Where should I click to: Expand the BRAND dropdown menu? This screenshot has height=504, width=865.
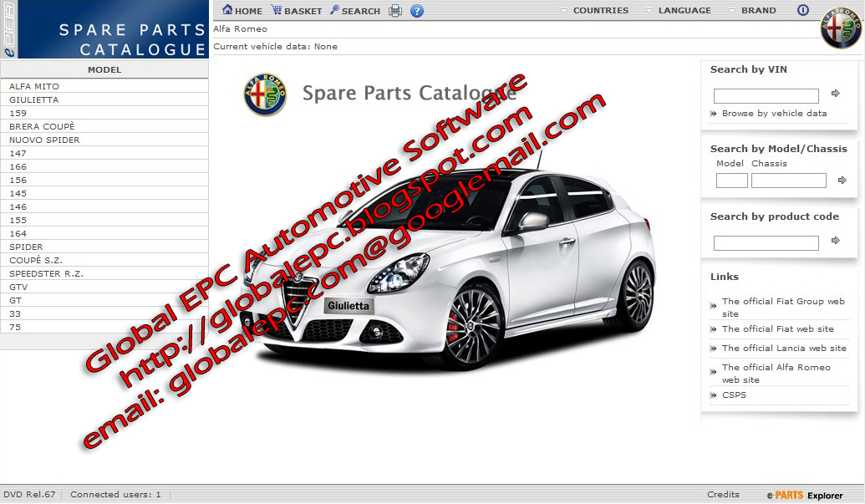[752, 11]
